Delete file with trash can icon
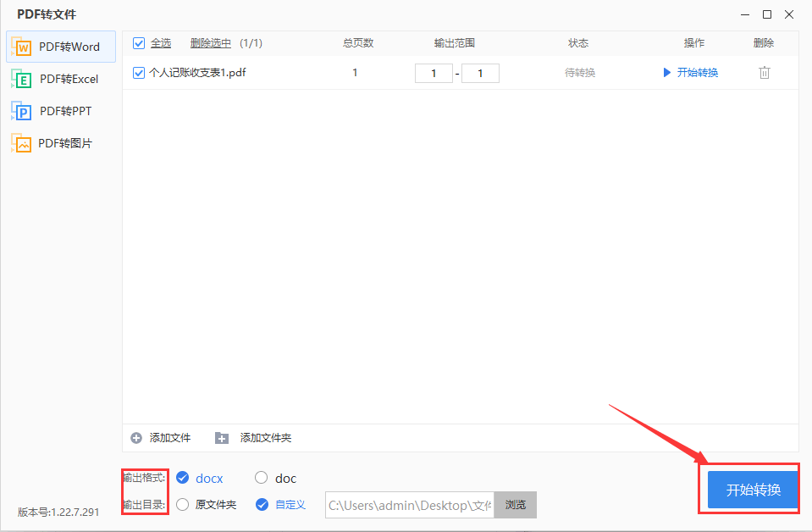Screen dimensions: 812x532 tap(765, 73)
